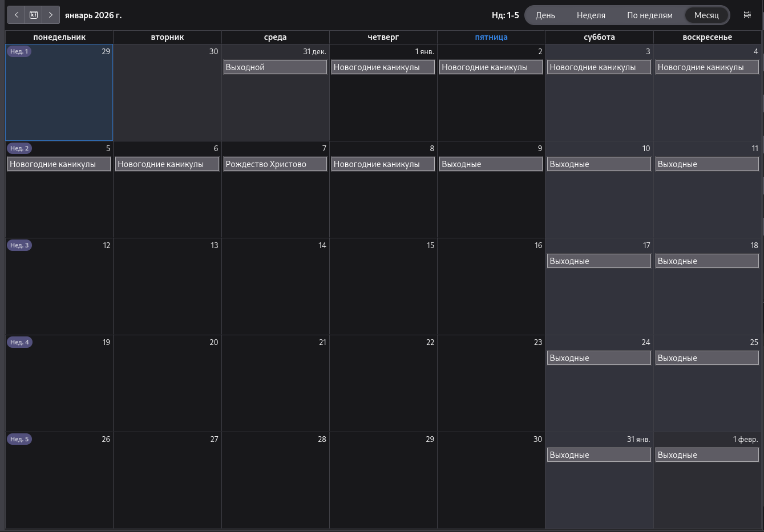Open the view options icon at top right

(747, 15)
